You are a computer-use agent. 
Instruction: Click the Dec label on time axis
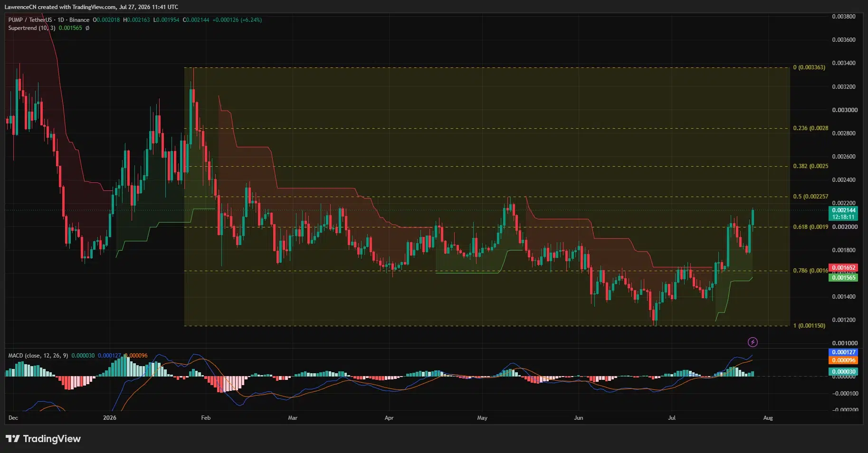(x=13, y=418)
